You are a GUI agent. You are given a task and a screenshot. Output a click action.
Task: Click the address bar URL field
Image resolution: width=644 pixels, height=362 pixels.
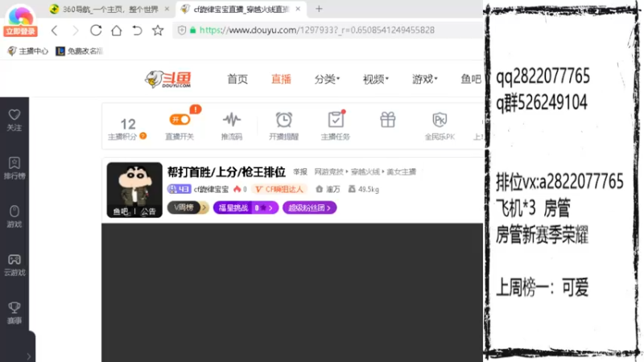click(328, 30)
